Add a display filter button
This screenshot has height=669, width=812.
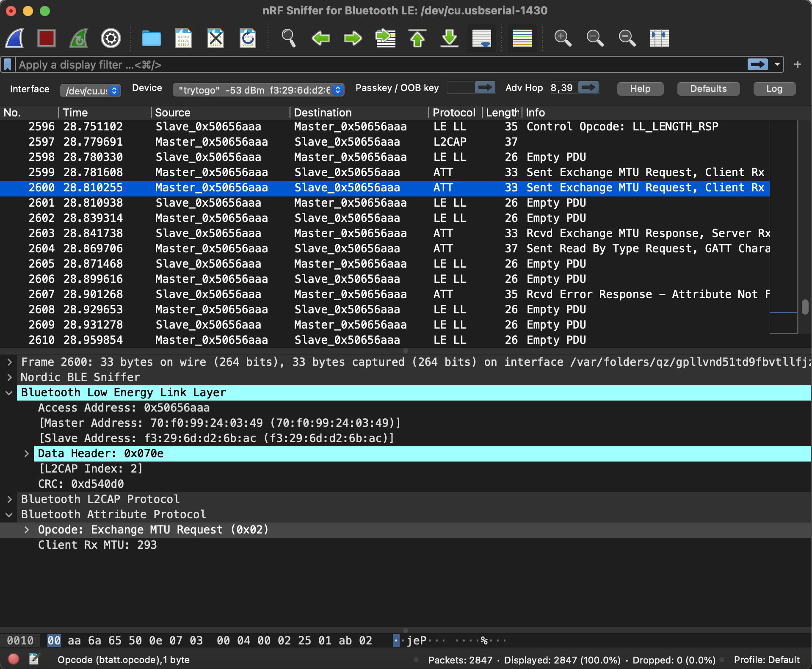pos(798,64)
